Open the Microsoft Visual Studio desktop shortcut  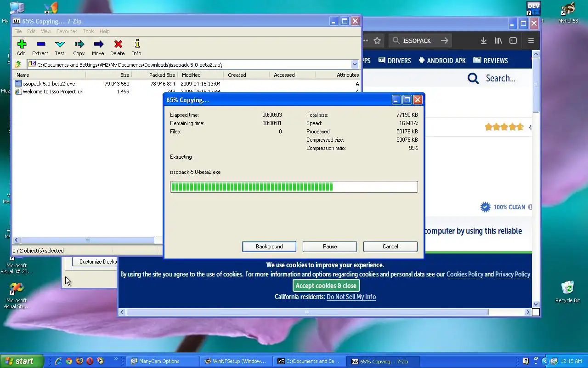(17, 296)
